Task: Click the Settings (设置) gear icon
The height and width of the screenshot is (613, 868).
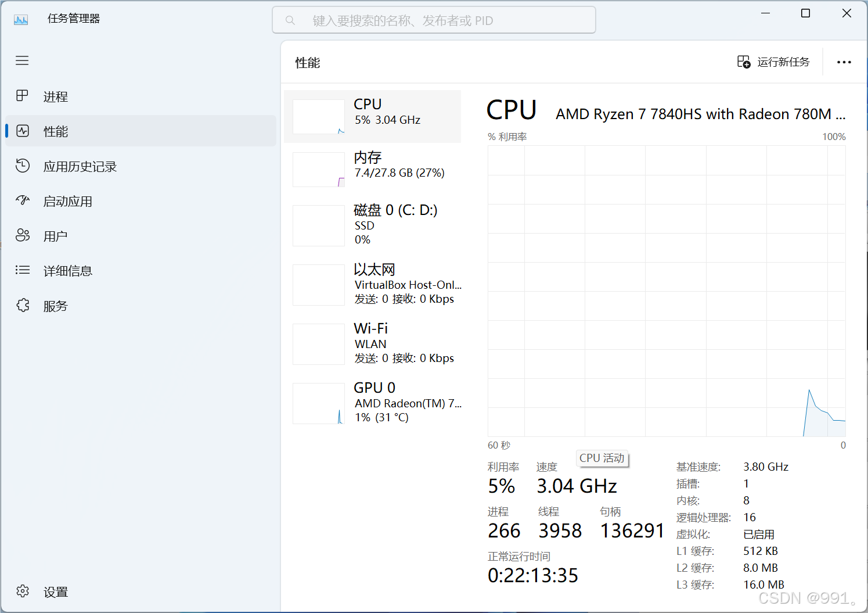Action: click(23, 591)
